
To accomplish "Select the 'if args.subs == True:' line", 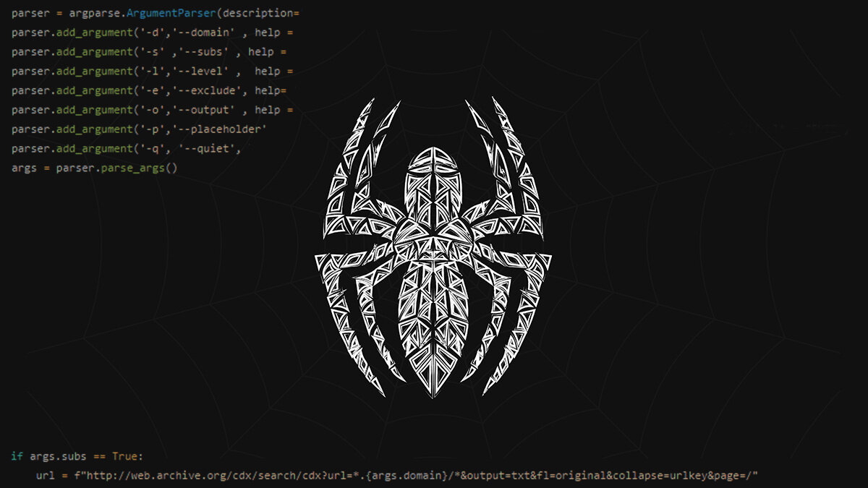I will coord(77,456).
